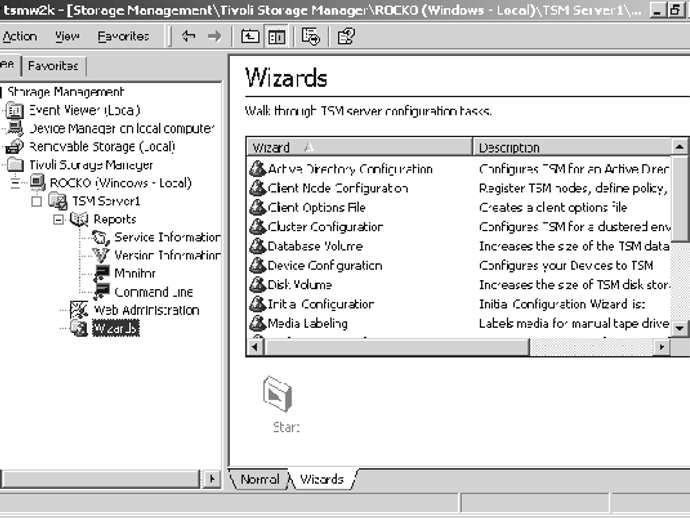
Task: Select 'Creates a client options file' description
Action: click(x=553, y=207)
